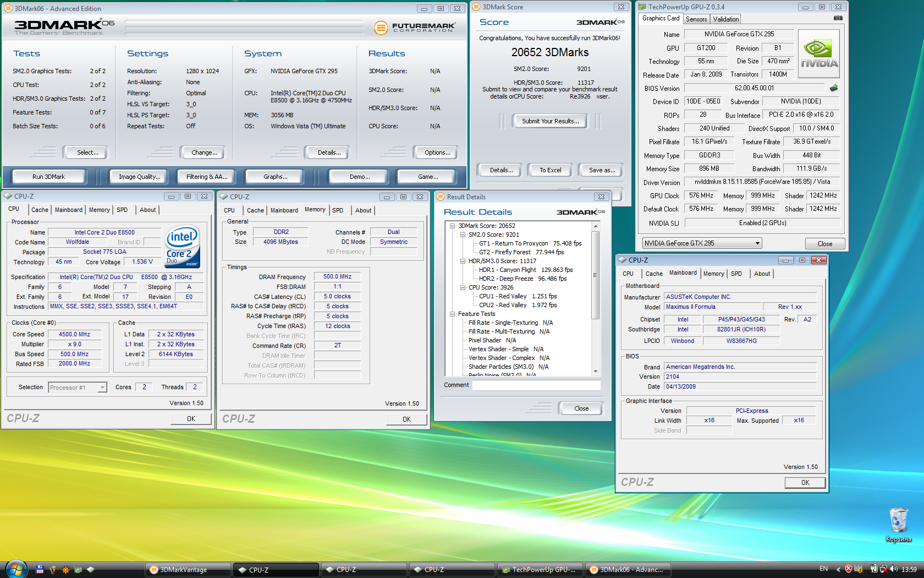Click Submit Your Results button
The image size is (924, 578).
click(x=550, y=121)
